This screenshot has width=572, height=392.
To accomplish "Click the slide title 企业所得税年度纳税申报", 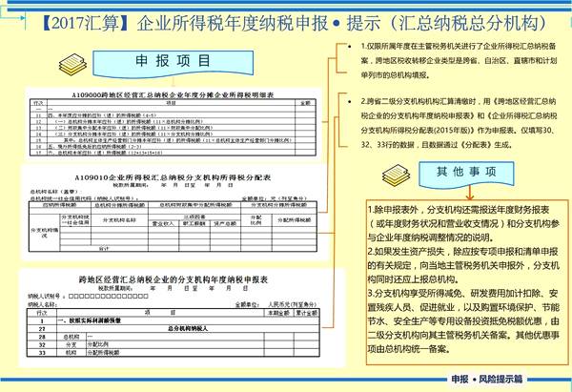I will point(232,23).
